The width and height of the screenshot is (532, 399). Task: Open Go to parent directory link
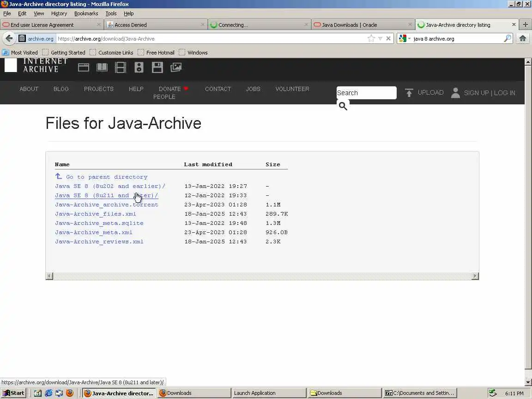(102, 177)
